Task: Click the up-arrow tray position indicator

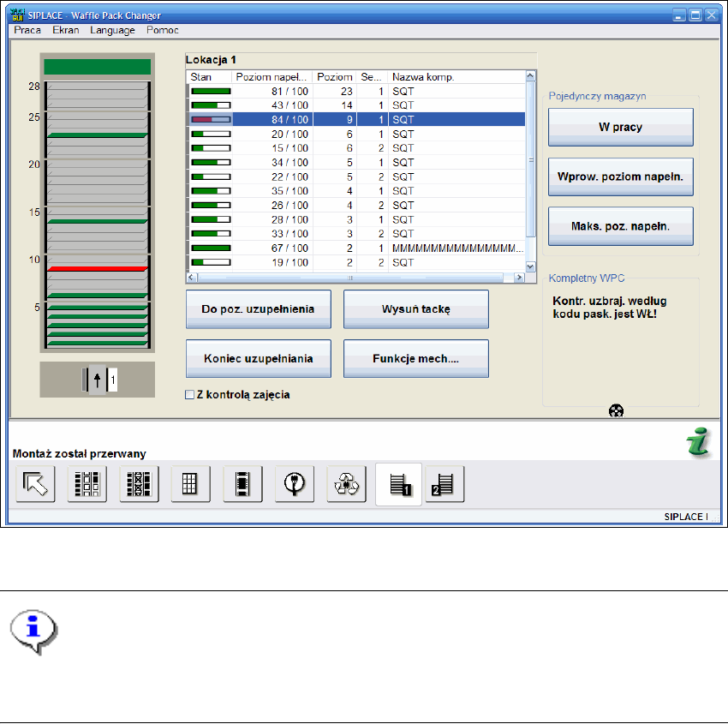Action: pos(97,380)
